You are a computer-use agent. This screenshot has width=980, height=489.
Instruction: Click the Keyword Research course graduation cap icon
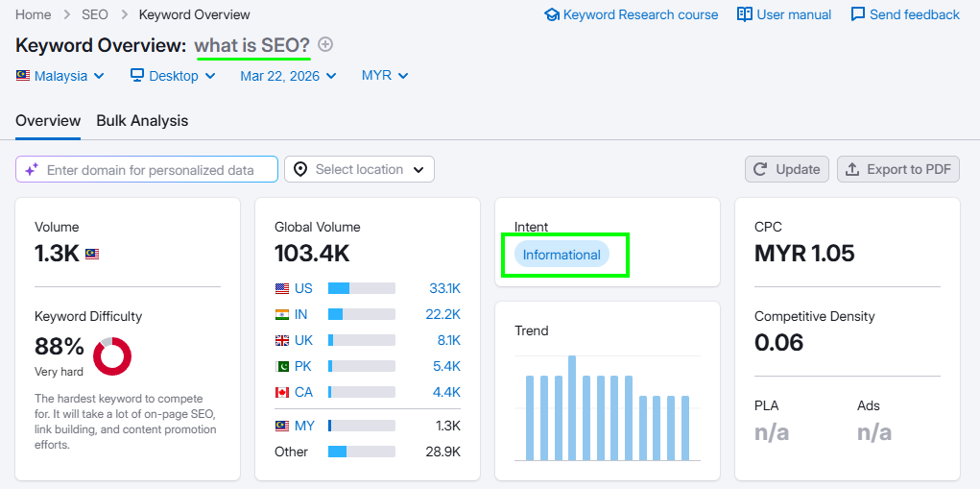pyautogui.click(x=552, y=14)
